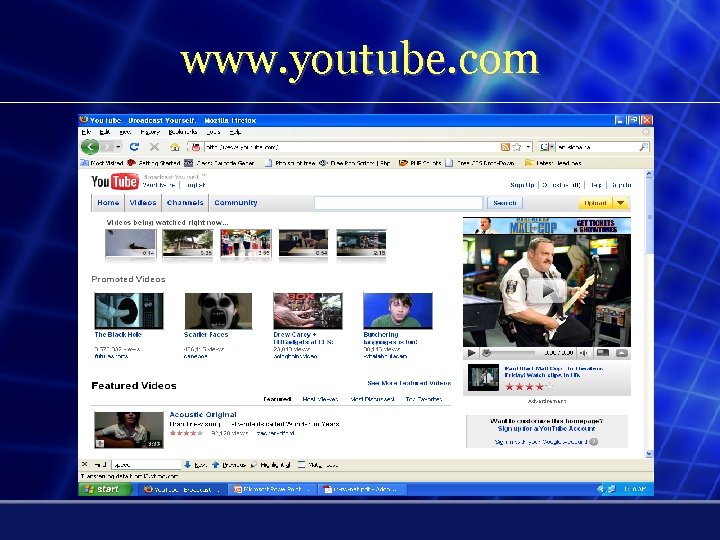The image size is (720, 540).
Task: Click the find bar Next down-arrow button
Action: tap(195, 465)
